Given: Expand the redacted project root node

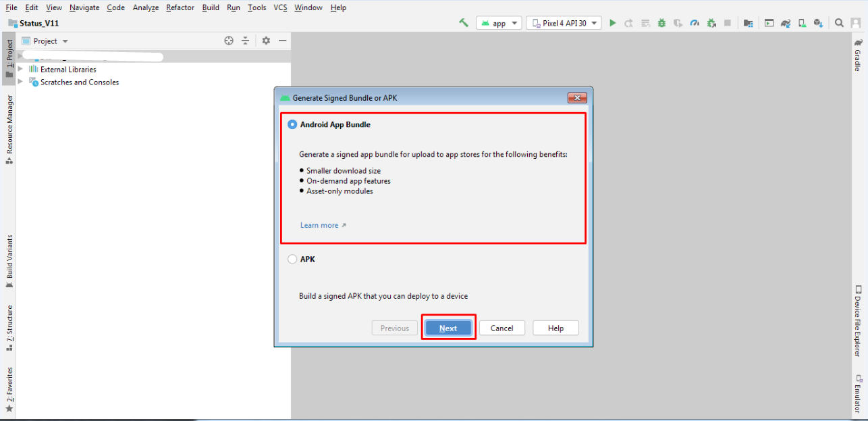Looking at the screenshot, I should [20, 57].
